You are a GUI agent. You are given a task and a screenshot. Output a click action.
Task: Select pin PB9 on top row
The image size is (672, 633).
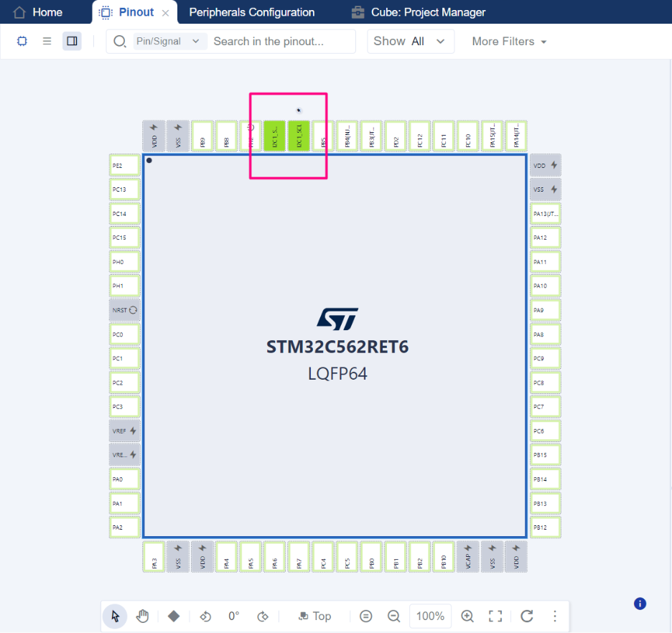coord(202,136)
